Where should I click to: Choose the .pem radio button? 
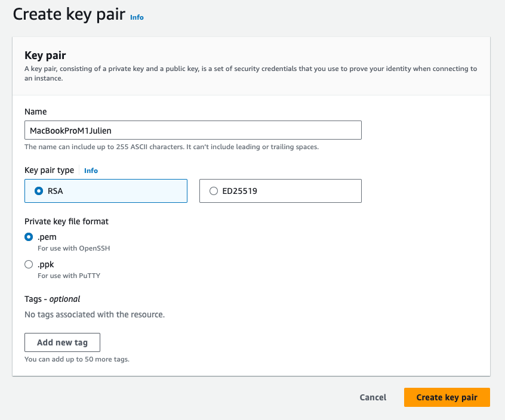pos(29,237)
